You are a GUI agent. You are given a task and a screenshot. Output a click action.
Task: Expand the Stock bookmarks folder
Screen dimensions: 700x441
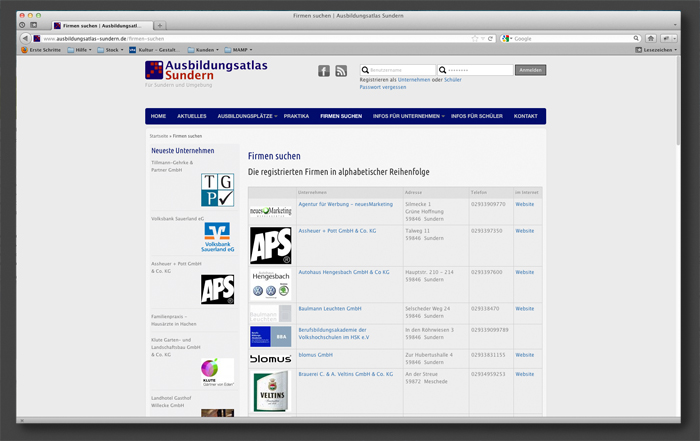[110, 50]
